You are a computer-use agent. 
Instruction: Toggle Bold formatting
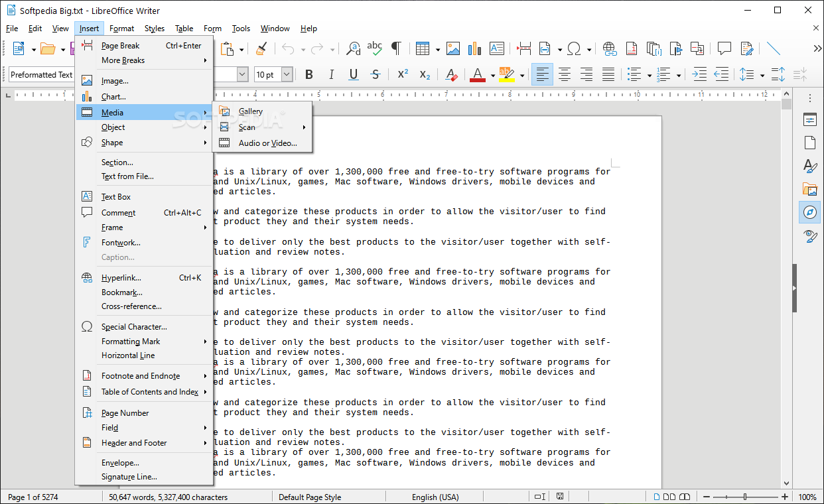pos(309,75)
